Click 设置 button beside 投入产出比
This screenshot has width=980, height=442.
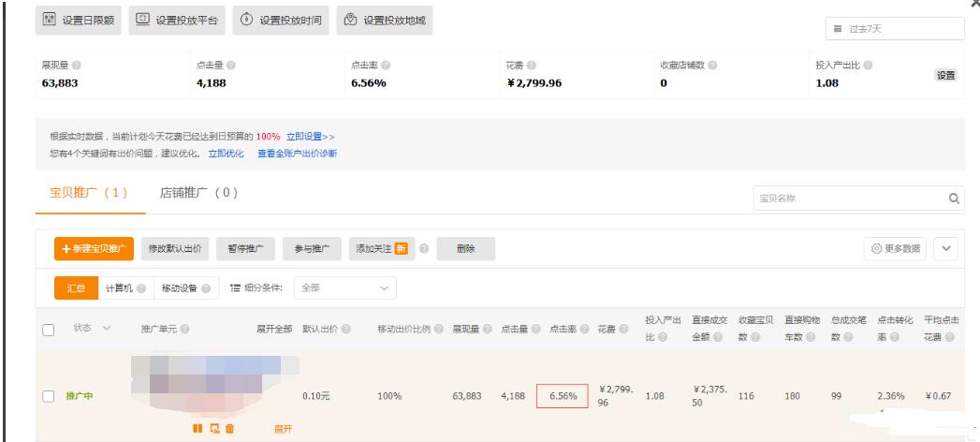coord(945,75)
